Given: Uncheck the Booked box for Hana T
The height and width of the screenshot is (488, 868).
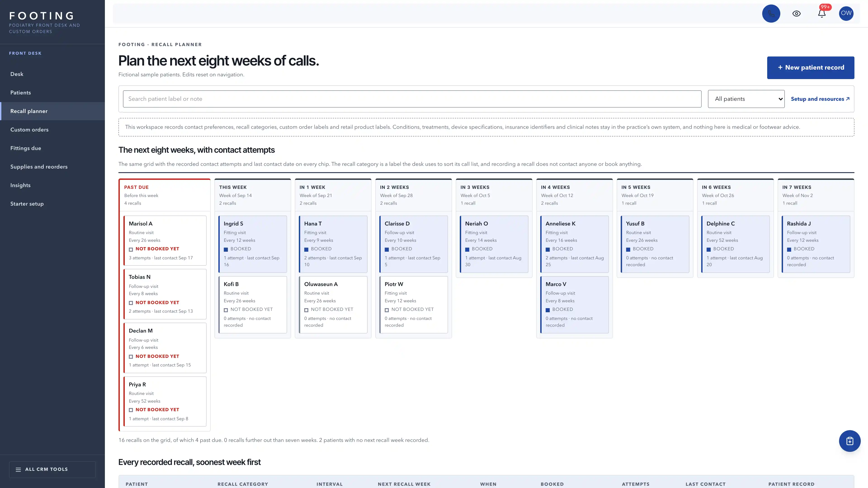Looking at the screenshot, I should pyautogui.click(x=306, y=249).
